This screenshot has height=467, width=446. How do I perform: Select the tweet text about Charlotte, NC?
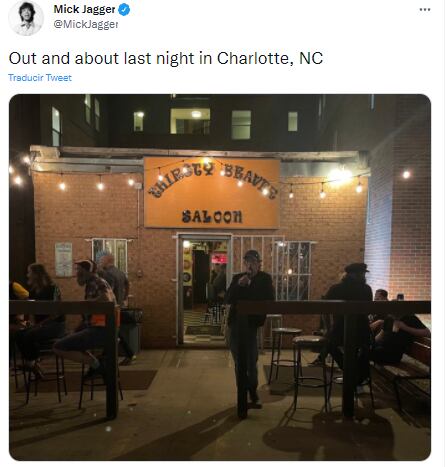click(x=166, y=58)
